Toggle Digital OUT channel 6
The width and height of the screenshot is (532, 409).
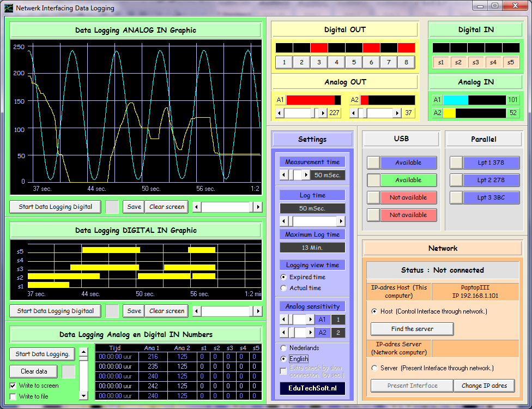point(371,62)
